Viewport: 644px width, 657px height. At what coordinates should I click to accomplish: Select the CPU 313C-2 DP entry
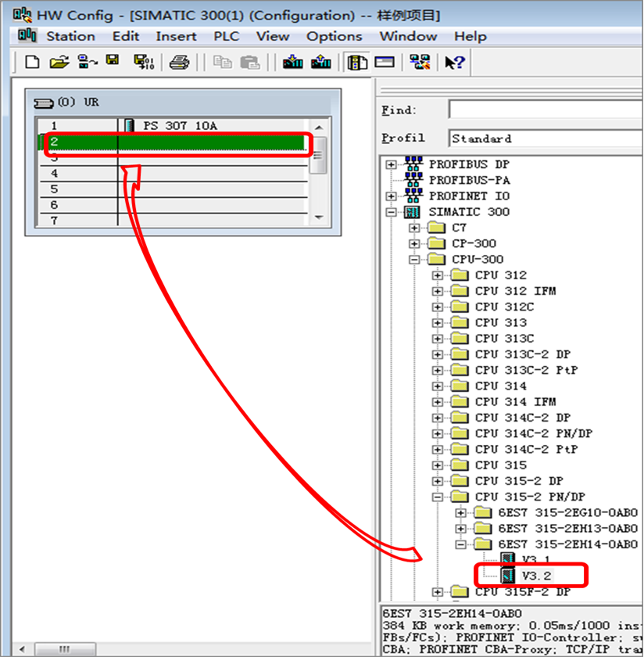523,354
